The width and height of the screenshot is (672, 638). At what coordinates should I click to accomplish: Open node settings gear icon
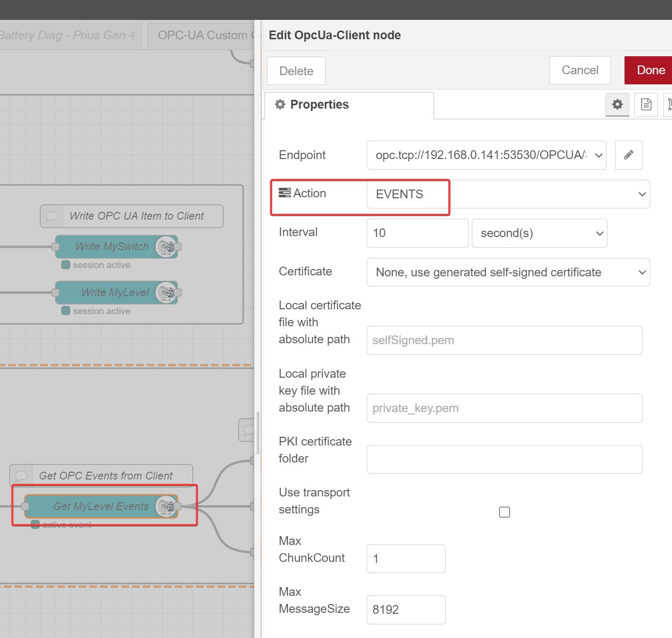click(617, 104)
